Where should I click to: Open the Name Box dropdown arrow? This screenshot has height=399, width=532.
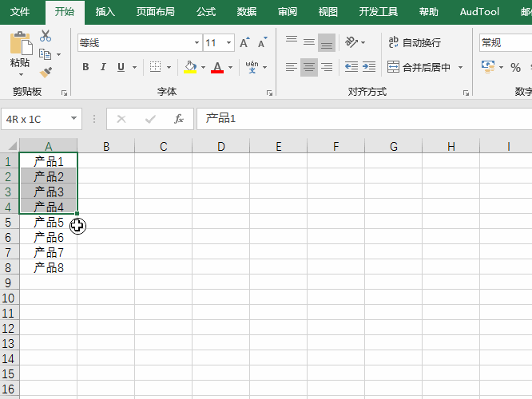[73, 119]
